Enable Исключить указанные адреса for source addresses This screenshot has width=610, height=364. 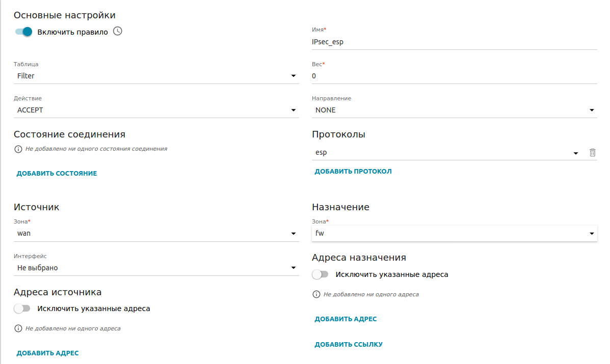[x=22, y=309]
